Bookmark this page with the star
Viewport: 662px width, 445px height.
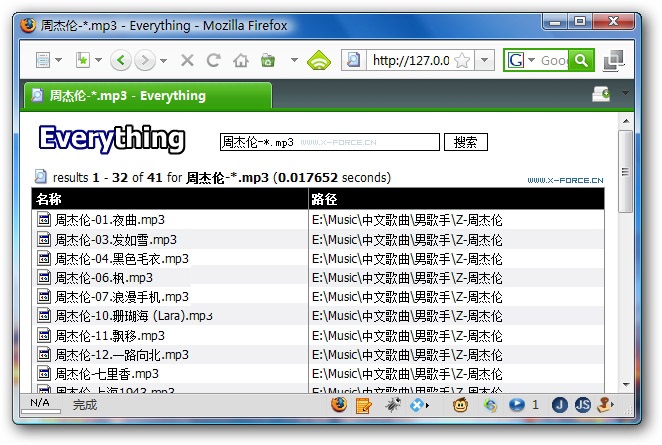(x=463, y=61)
